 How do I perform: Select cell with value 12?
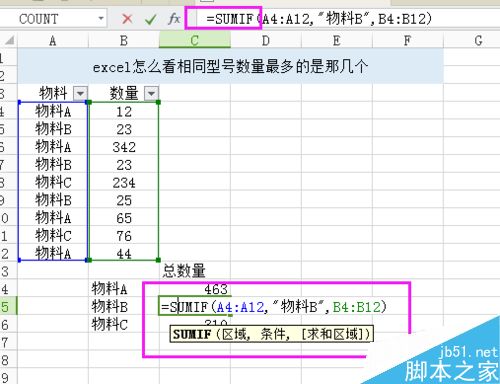pyautogui.click(x=124, y=112)
